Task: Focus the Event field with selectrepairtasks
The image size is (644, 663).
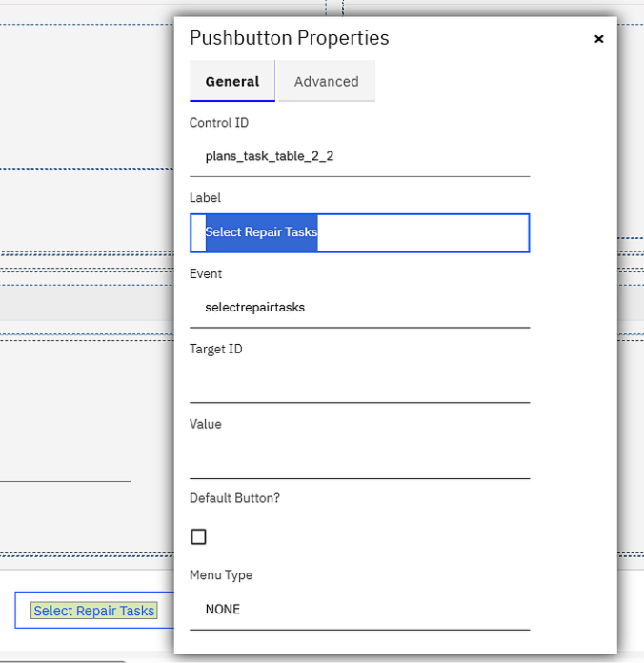Action: tap(359, 308)
